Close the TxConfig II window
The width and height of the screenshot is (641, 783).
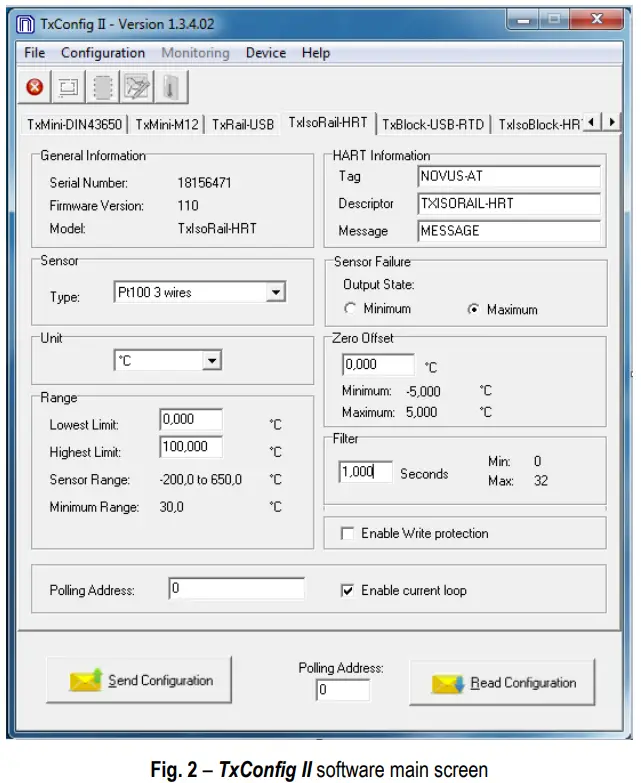(597, 19)
